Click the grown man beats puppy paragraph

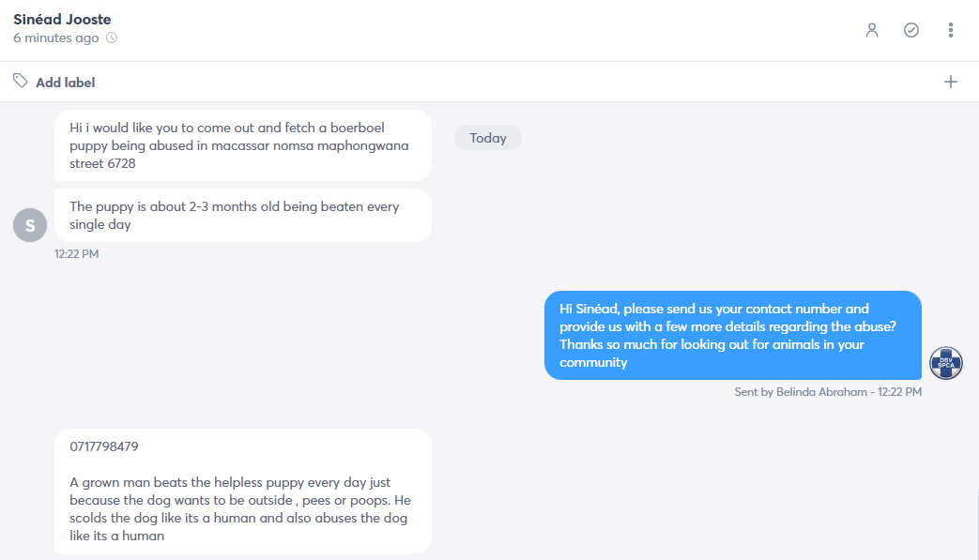240,508
